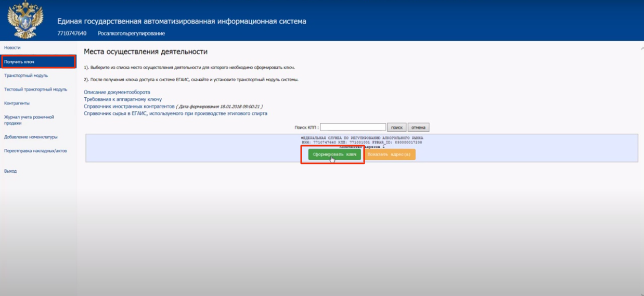Viewport: 644px width, 296px height.
Task: Click the Rosalkogolregulirovanie emblem logo
Action: [25, 20]
